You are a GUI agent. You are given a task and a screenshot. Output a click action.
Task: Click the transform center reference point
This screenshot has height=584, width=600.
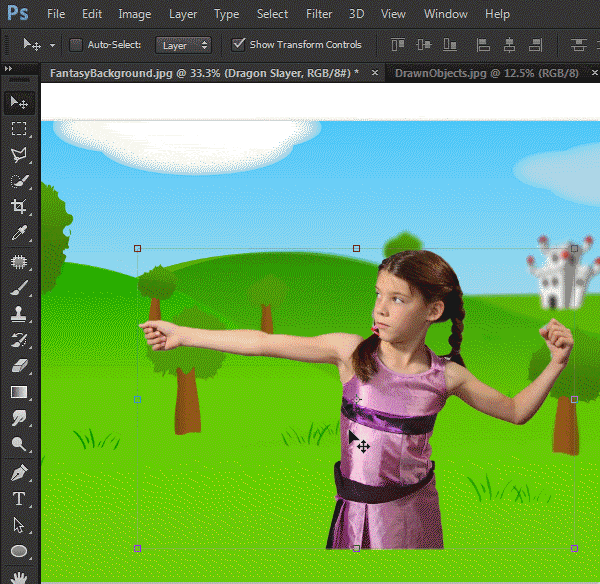coord(357,400)
